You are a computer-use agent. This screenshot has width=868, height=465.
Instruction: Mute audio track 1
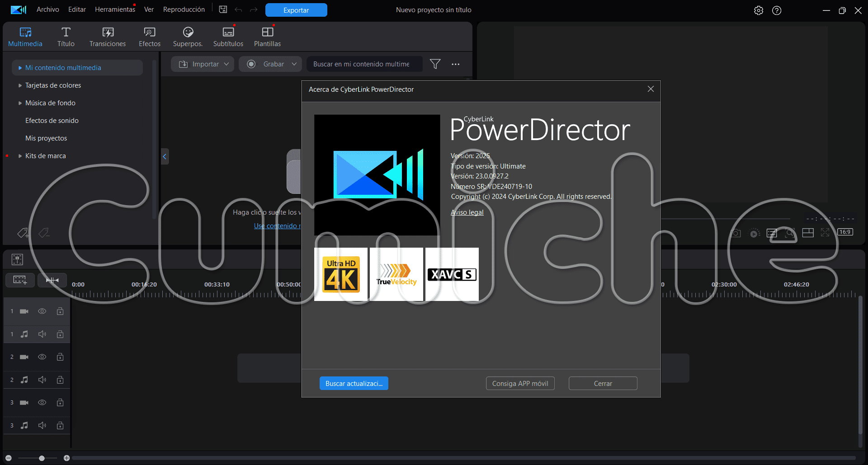pos(42,334)
